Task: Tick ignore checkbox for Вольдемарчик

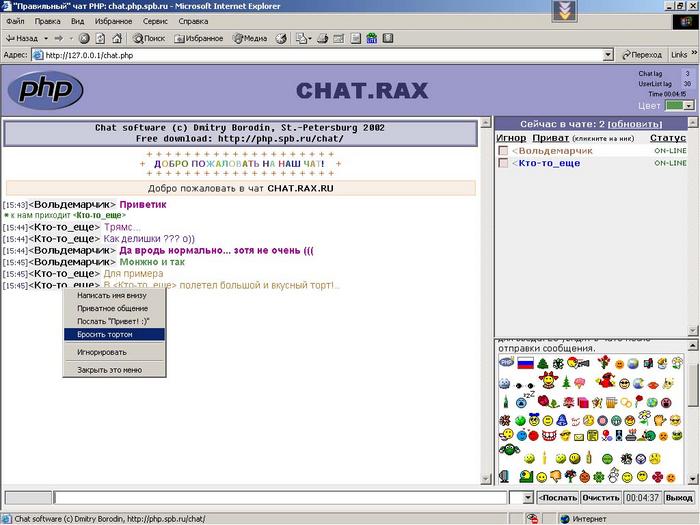Action: tap(503, 151)
